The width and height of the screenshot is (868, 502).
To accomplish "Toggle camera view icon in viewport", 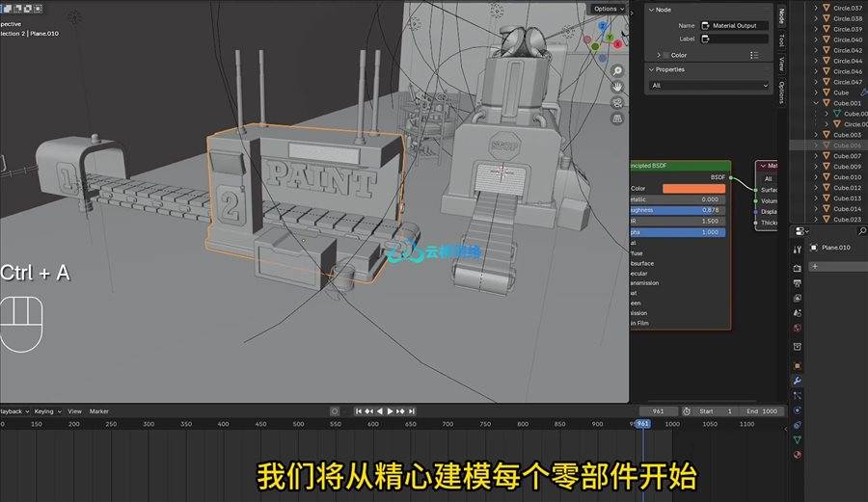I will pos(617,101).
